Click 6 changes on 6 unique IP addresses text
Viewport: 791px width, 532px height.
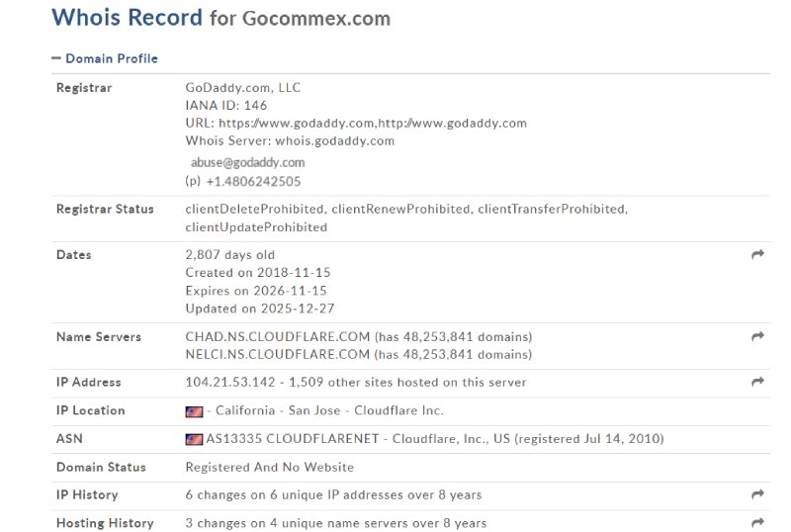click(x=333, y=494)
